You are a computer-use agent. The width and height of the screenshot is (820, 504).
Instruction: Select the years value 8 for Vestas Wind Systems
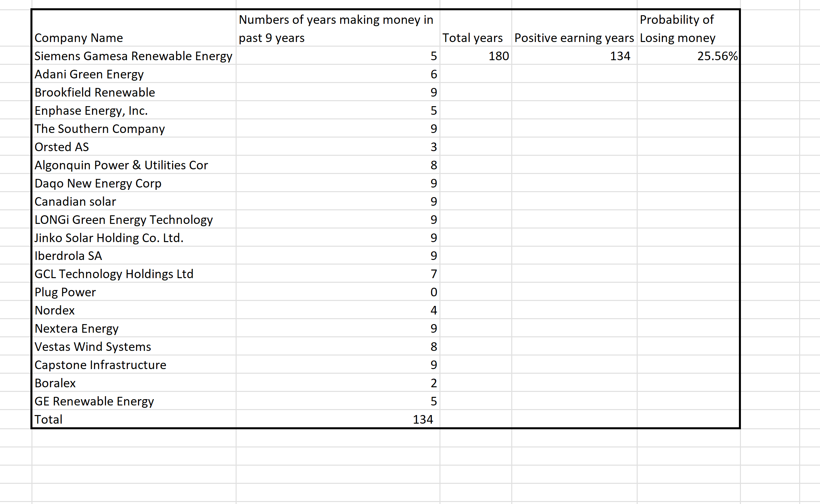(338, 346)
